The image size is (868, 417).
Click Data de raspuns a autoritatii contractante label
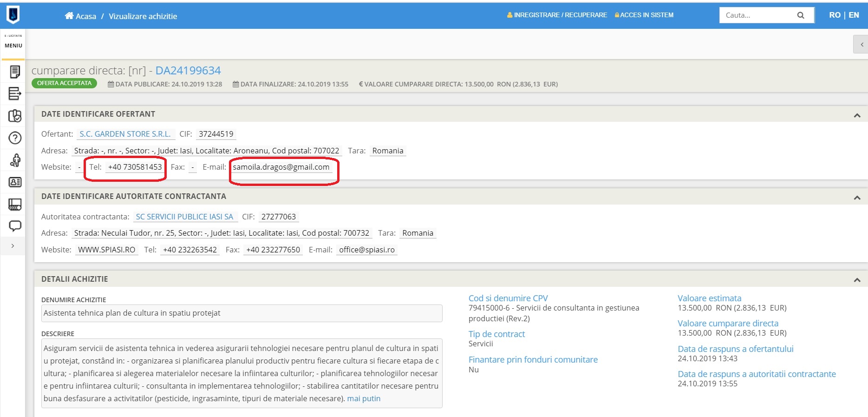click(x=757, y=374)
